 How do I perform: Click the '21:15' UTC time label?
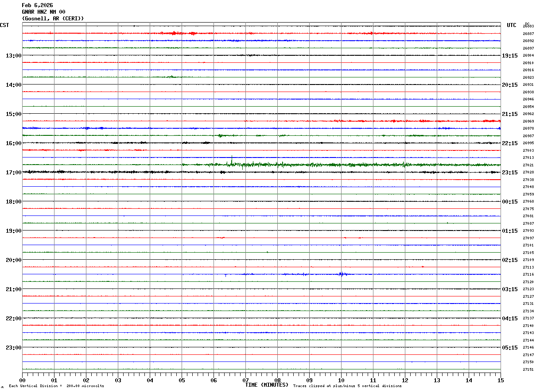point(509,114)
